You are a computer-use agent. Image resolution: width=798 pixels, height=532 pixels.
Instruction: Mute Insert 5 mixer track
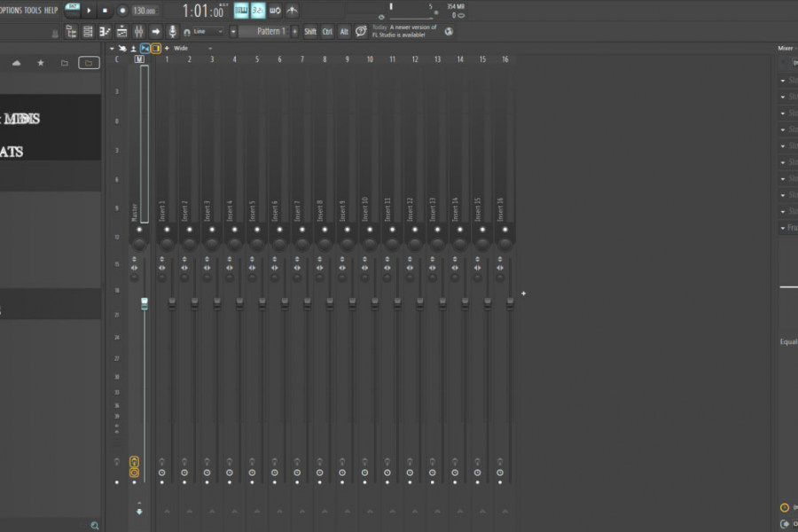[257, 230]
